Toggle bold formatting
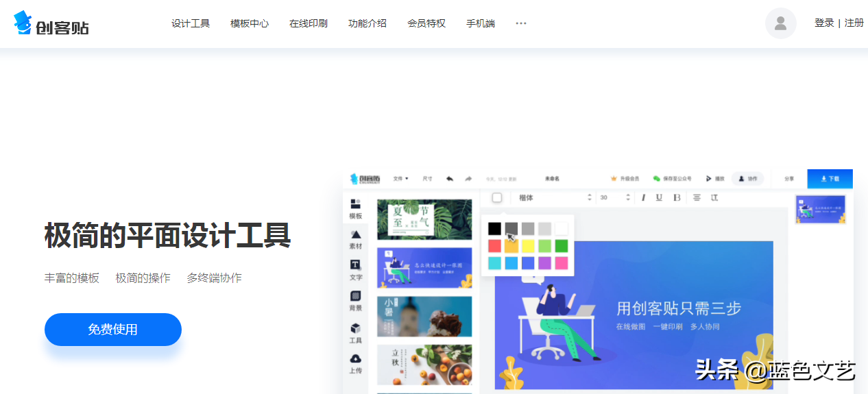Image resolution: width=868 pixels, height=394 pixels. coord(677,197)
